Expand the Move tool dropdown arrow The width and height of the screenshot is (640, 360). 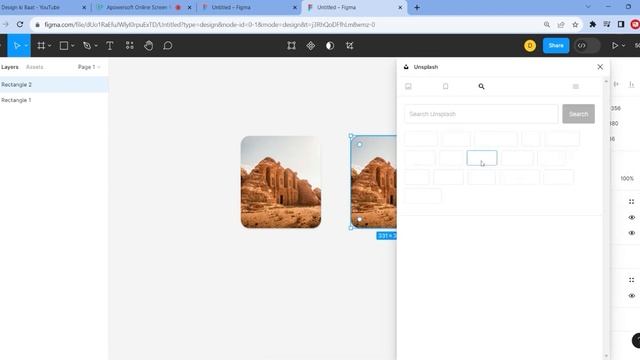coord(26,46)
